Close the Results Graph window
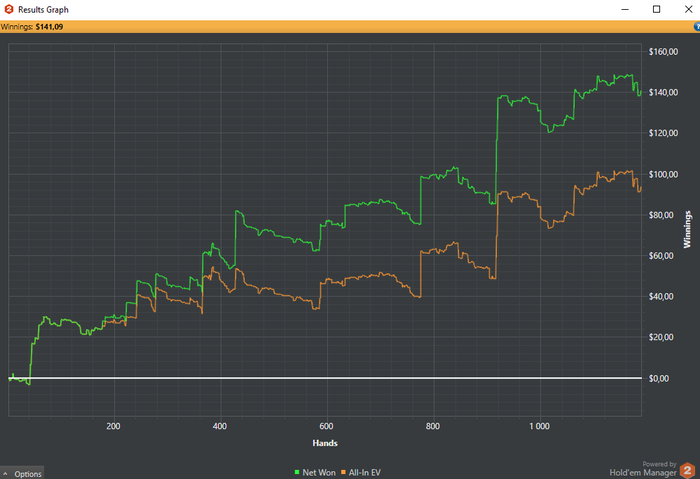 pyautogui.click(x=688, y=9)
